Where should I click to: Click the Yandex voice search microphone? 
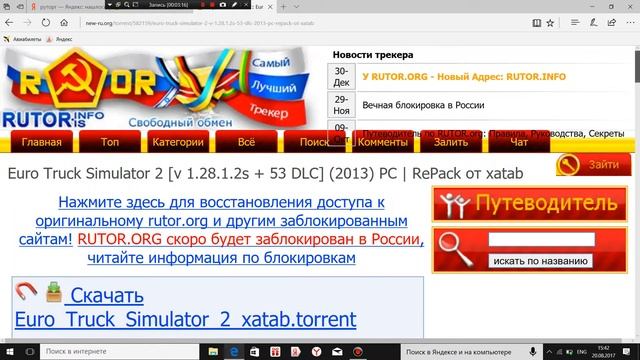[x=533, y=352]
